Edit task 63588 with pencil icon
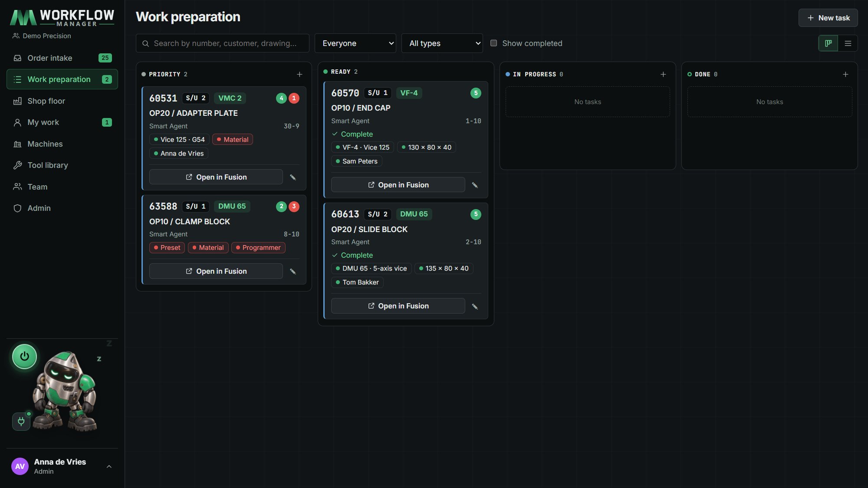The height and width of the screenshot is (488, 868). click(293, 272)
